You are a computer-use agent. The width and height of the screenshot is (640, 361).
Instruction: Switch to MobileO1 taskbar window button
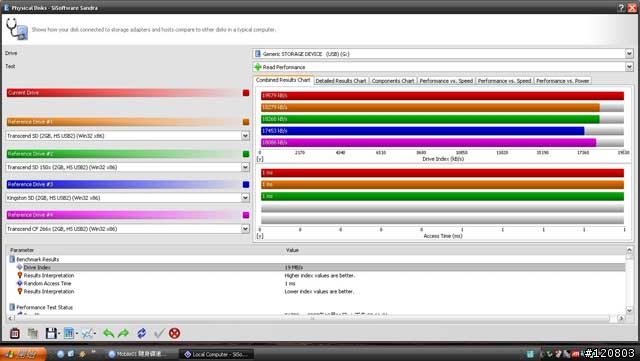coord(138,354)
